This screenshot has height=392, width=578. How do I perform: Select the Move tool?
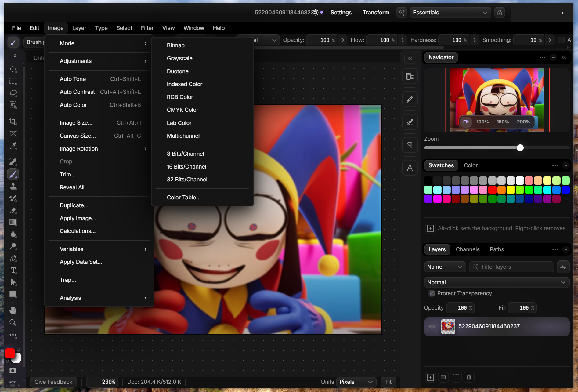[13, 69]
